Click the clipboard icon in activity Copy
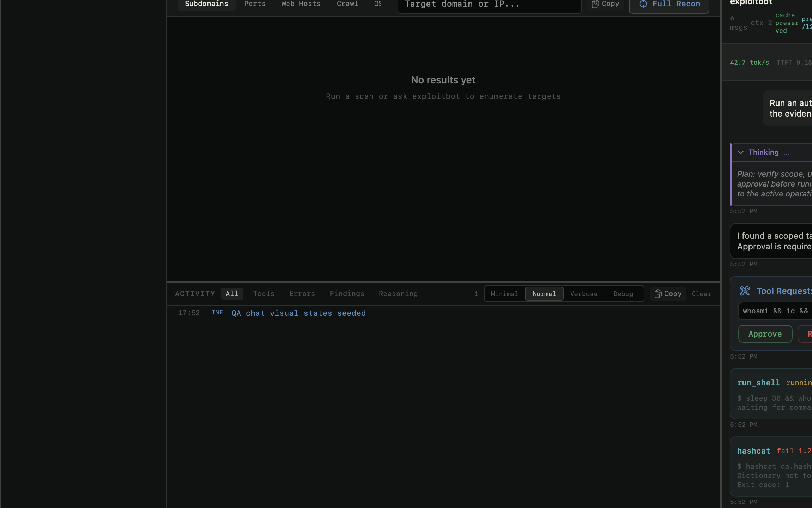 658,294
